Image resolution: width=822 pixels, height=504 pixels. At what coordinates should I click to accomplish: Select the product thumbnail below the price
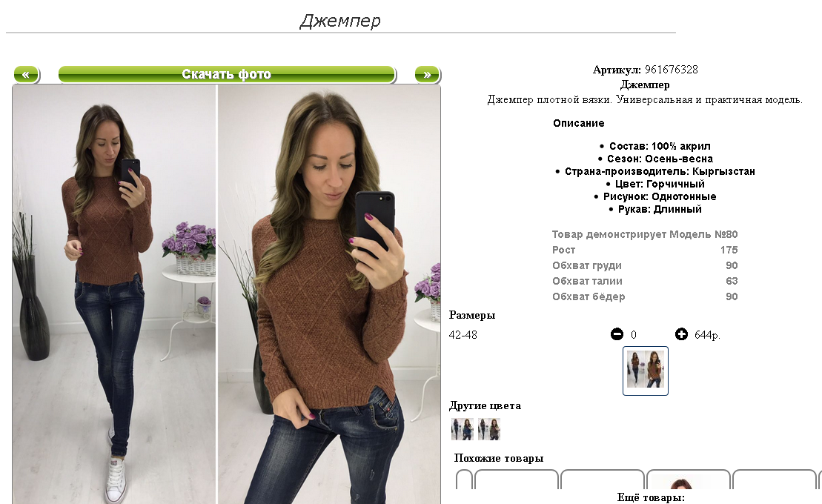tap(646, 371)
